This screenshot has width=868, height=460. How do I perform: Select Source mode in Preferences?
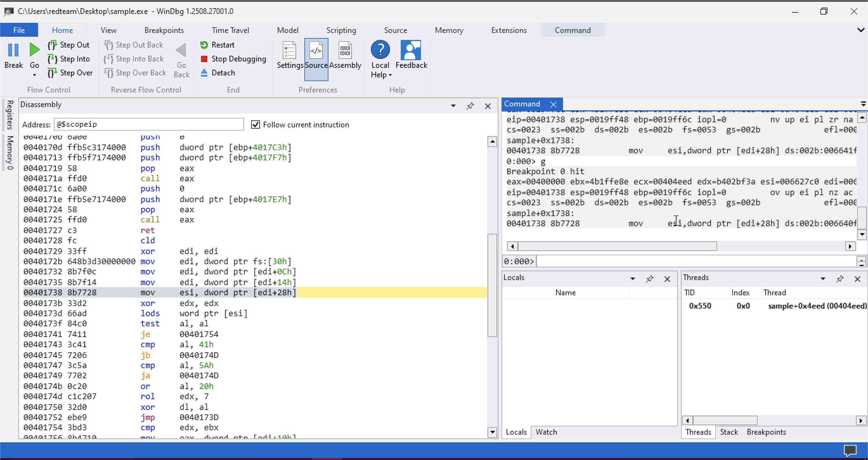pyautogui.click(x=316, y=59)
